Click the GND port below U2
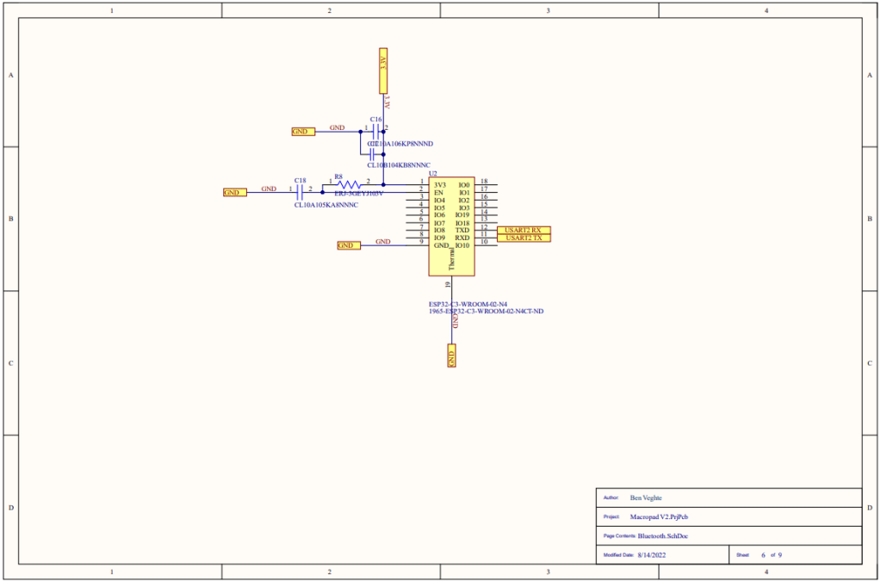Screen dimensions: 881x588 point(450,356)
